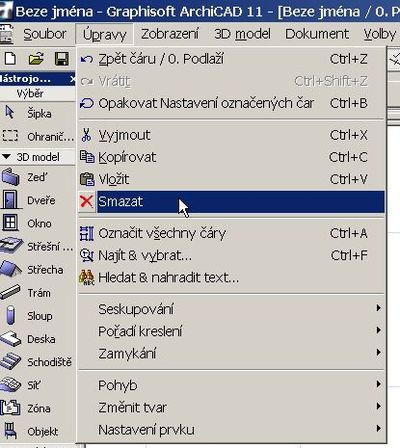Open the Zobrazení menu
This screenshot has width=400, height=448.
click(170, 34)
